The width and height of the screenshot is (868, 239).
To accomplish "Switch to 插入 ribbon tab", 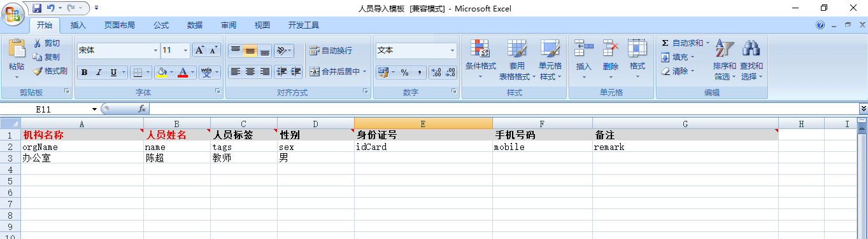I will [x=78, y=25].
